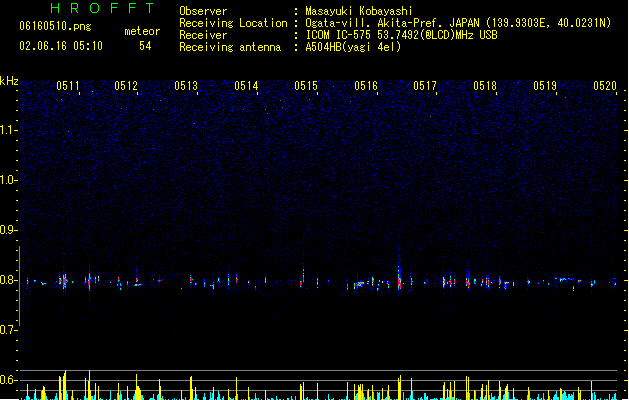Click the Ogata-vill. Akita-Pref. JAPAN location text

pyautogui.click(x=458, y=23)
